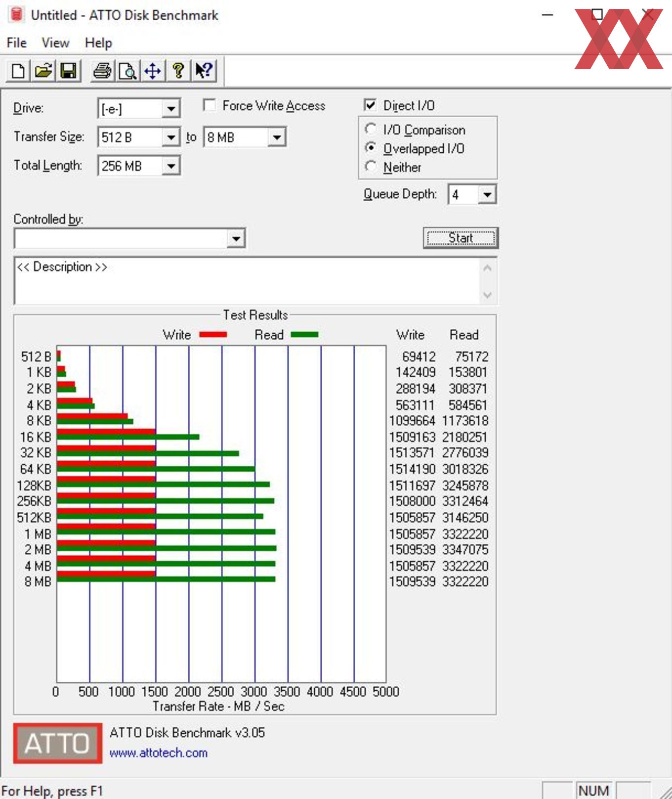Click the 2 MB row label
The width and height of the screenshot is (672, 799).
(x=38, y=550)
